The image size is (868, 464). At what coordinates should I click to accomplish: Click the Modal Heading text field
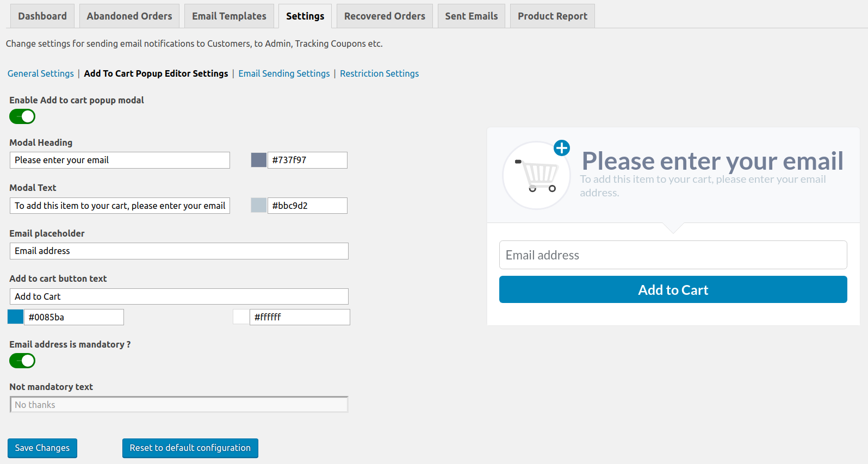pyautogui.click(x=120, y=160)
